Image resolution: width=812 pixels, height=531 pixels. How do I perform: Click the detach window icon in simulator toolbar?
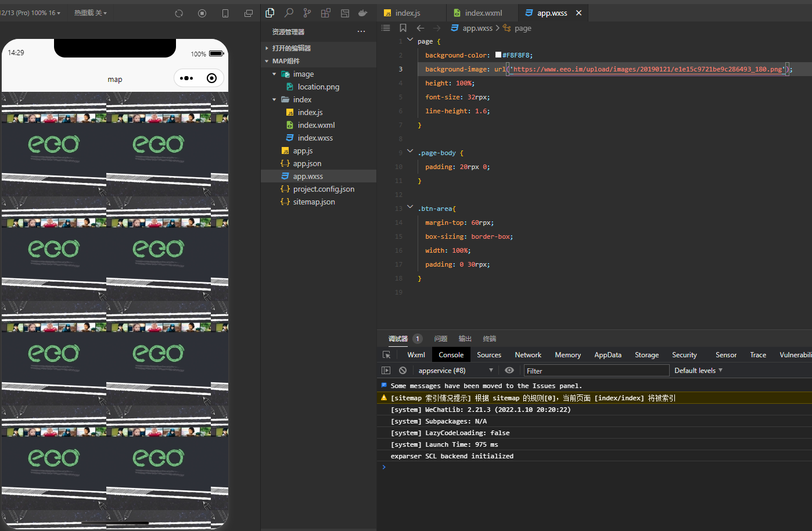(249, 13)
